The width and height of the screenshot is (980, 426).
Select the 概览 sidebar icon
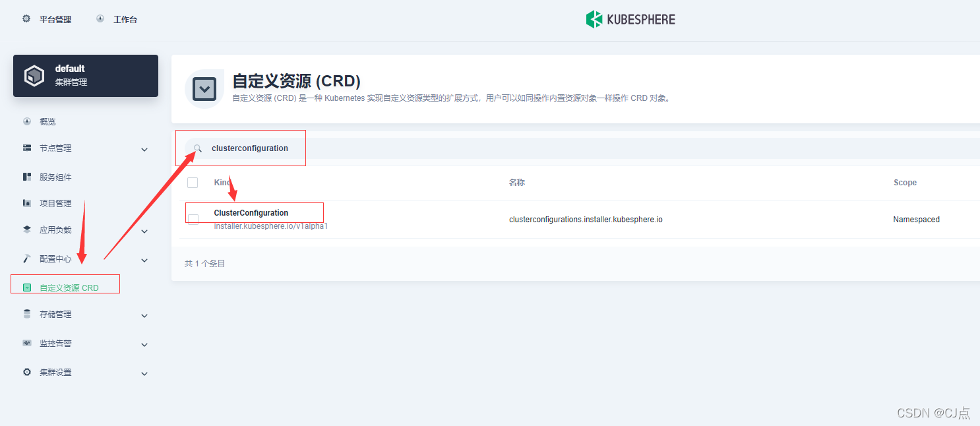click(x=27, y=121)
